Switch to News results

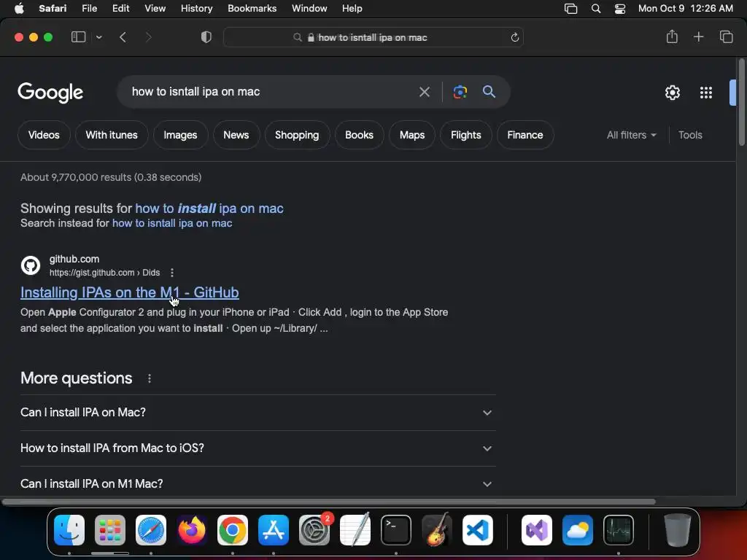coord(236,135)
